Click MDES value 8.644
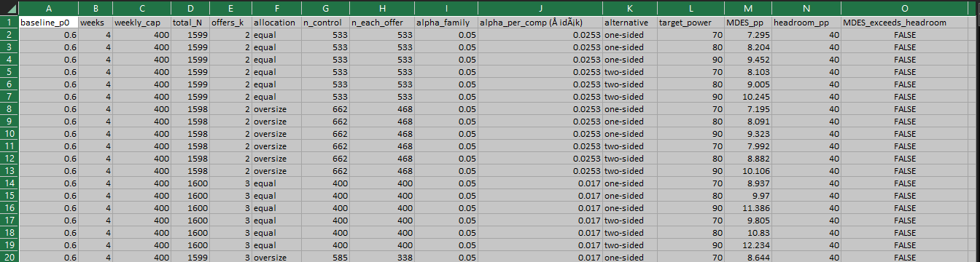The image size is (980, 262). [748, 258]
